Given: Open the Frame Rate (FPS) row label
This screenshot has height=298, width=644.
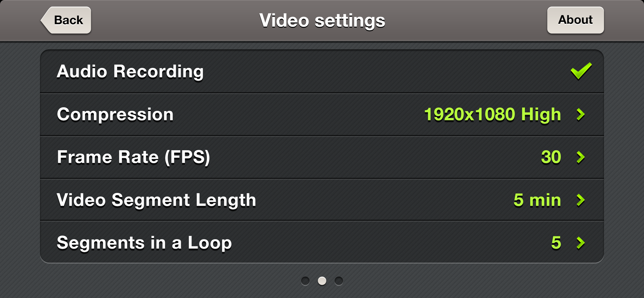Looking at the screenshot, I should 133,157.
